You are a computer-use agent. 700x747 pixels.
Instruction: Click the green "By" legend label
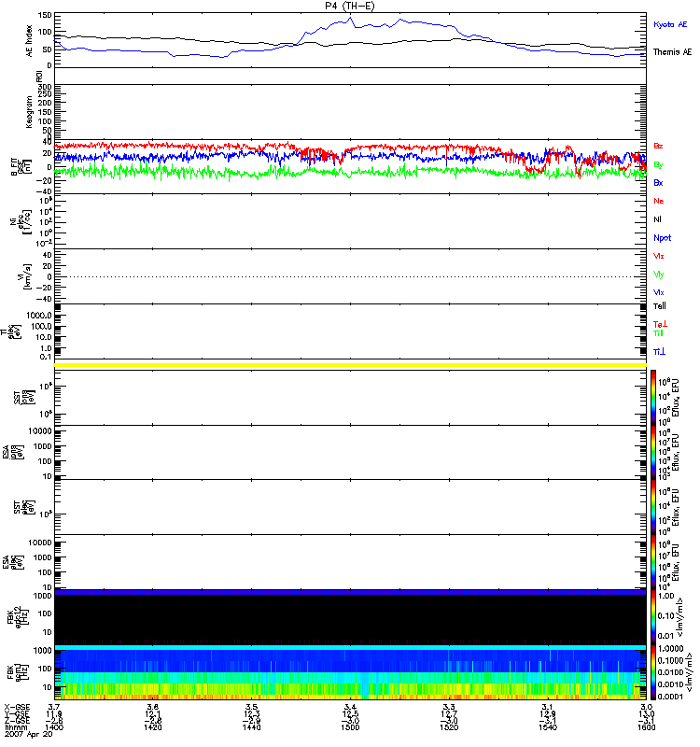pyautogui.click(x=658, y=165)
